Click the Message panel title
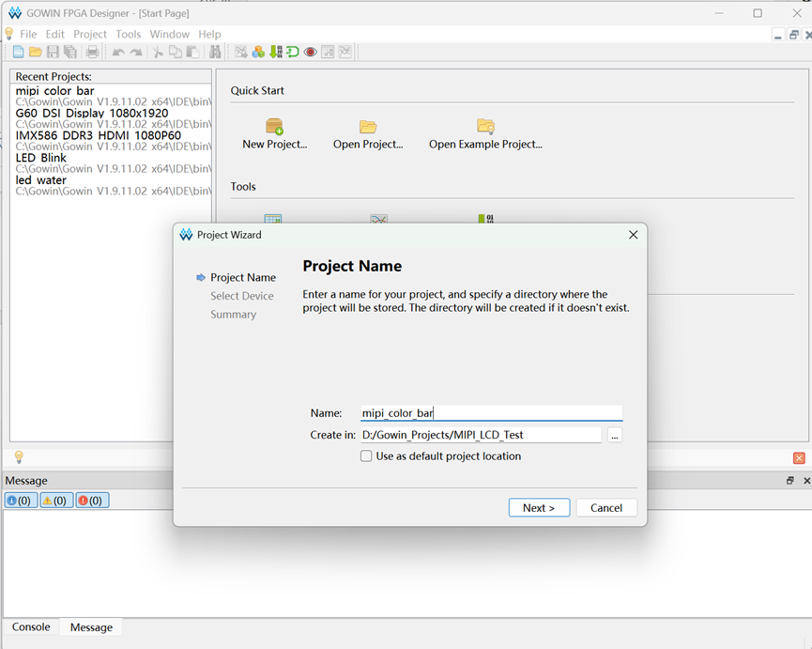 [26, 481]
